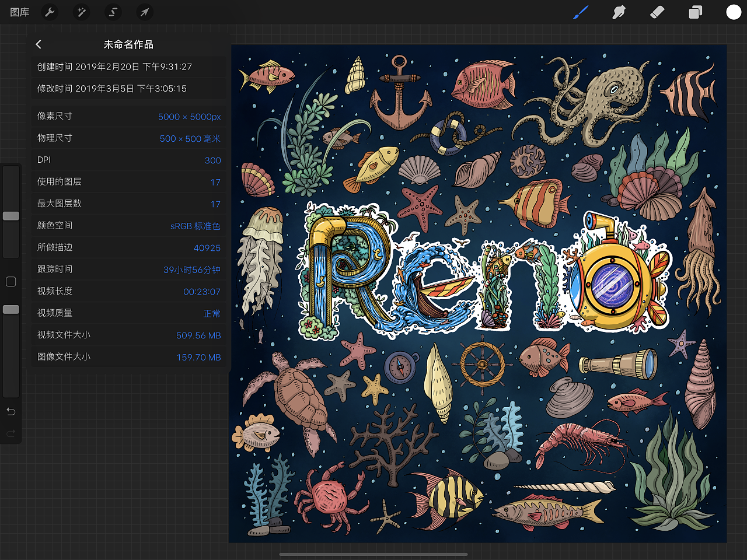Click the brush opacity slider handle
This screenshot has width=747, height=560.
[11, 310]
